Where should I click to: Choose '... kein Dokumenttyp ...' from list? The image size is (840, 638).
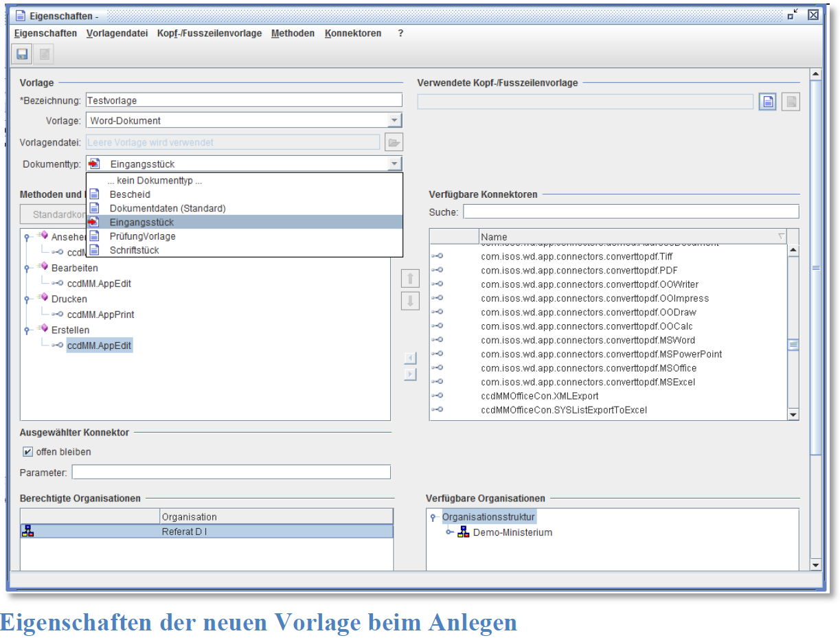pyautogui.click(x=245, y=181)
